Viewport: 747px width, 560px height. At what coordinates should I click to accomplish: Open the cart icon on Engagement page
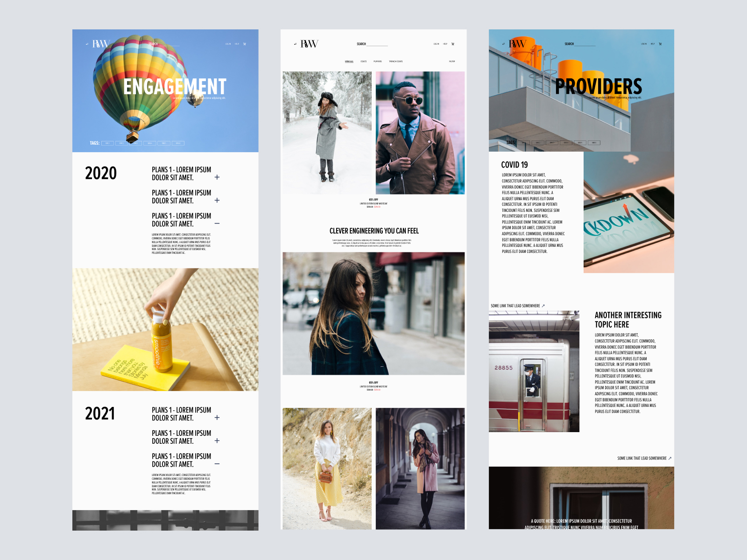pyautogui.click(x=245, y=44)
